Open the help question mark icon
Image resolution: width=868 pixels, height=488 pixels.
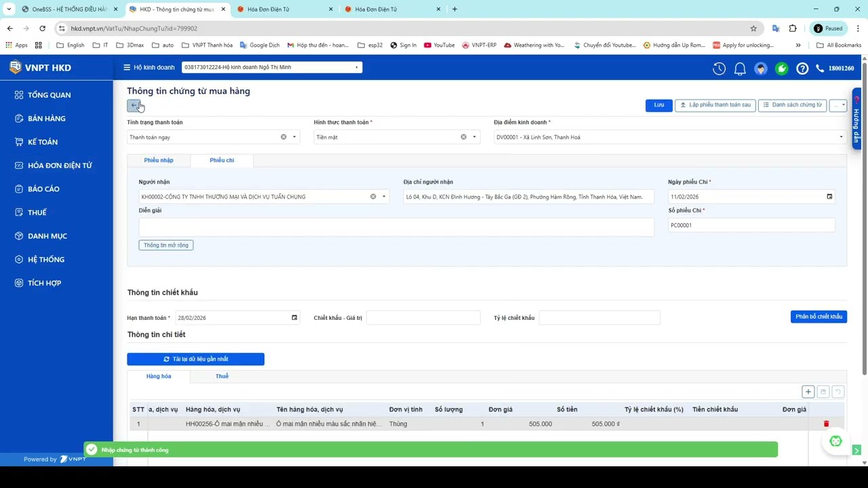pyautogui.click(x=802, y=68)
